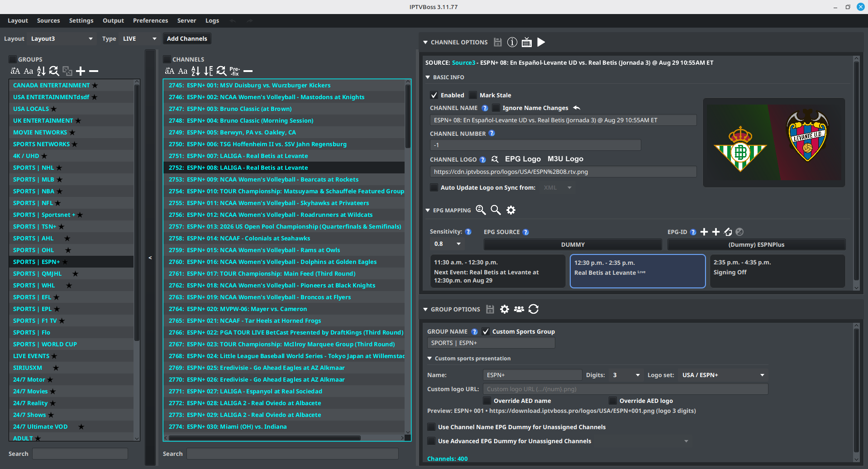The width and height of the screenshot is (868, 469).
Task: Click the groups Aa change case icon
Action: tap(29, 71)
